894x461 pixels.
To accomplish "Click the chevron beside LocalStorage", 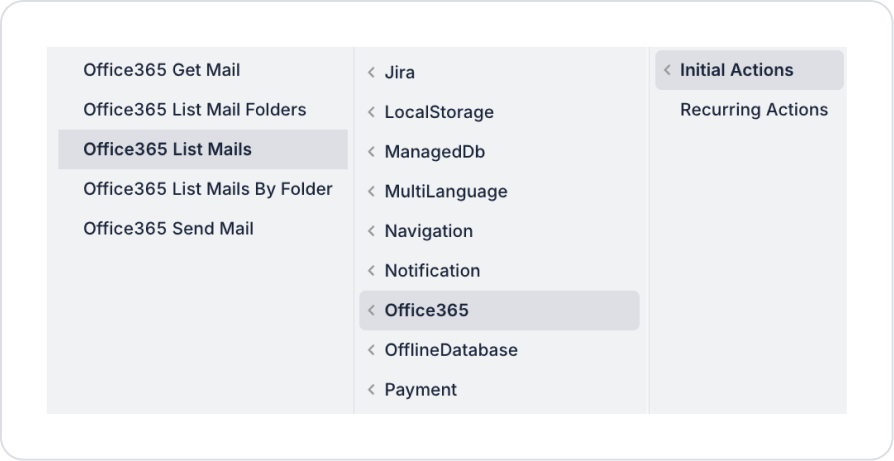I will (x=371, y=112).
